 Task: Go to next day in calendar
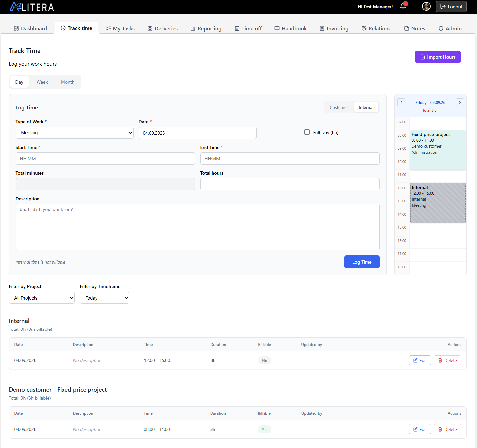460,102
